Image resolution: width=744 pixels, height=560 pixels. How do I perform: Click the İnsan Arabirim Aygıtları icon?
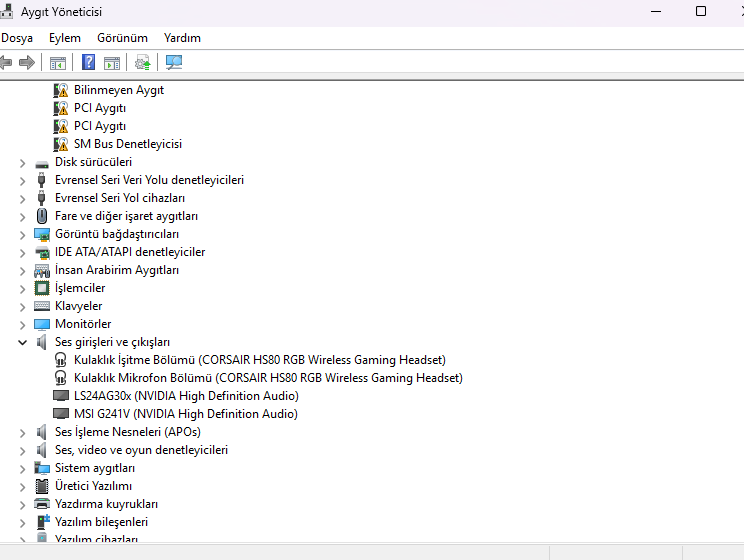pyautogui.click(x=42, y=271)
